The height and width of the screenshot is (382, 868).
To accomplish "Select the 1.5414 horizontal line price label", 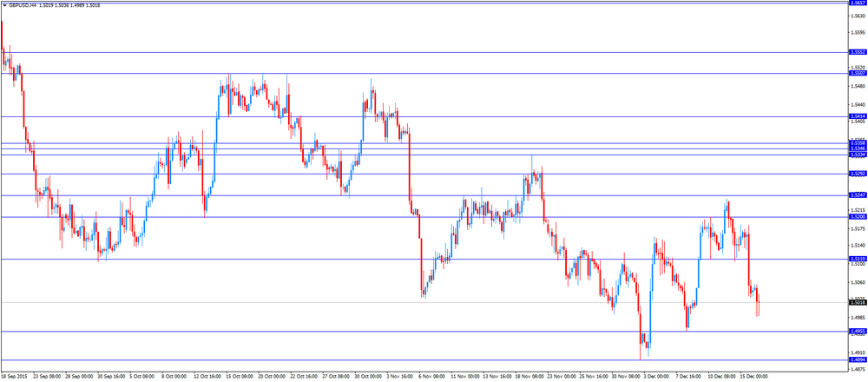I will click(858, 116).
